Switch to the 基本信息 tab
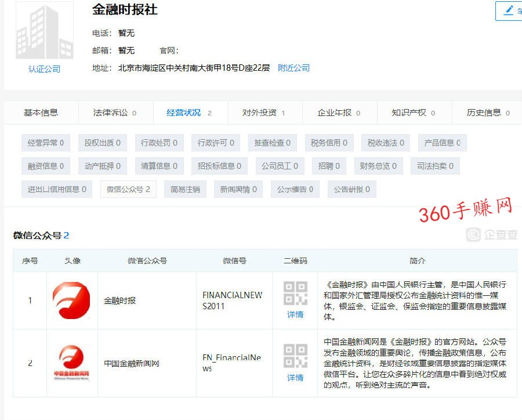The width and height of the screenshot is (522, 420). 41,113
